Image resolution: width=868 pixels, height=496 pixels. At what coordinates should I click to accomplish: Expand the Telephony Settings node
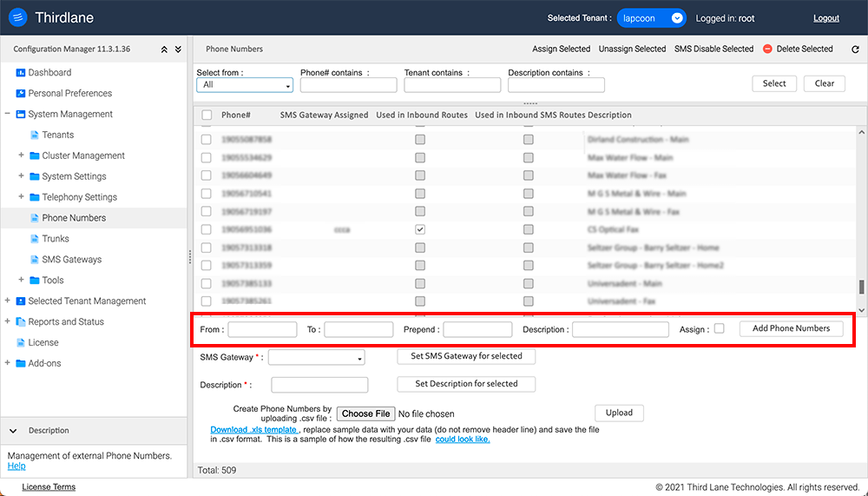tap(21, 196)
